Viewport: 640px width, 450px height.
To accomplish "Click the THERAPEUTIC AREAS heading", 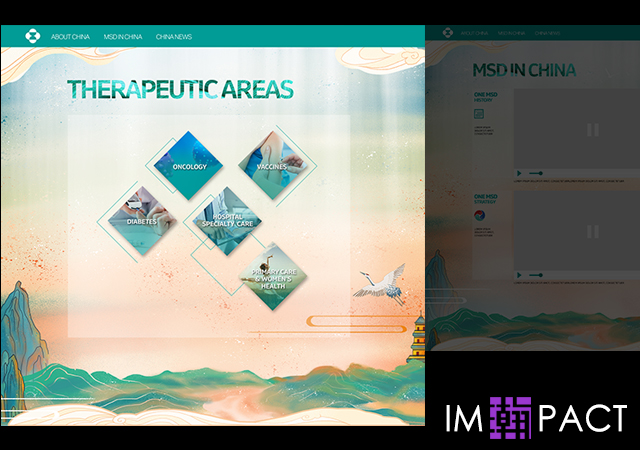I will 180,89.
